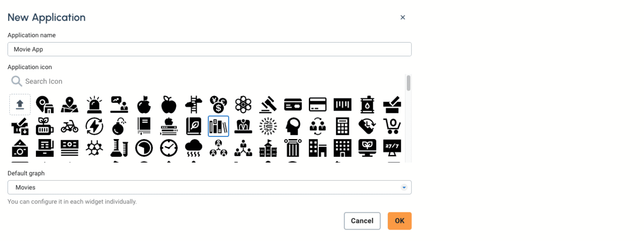Screen dimensions: 644x241
Task: Choose the lab flask icon
Action: pyautogui.click(x=119, y=148)
